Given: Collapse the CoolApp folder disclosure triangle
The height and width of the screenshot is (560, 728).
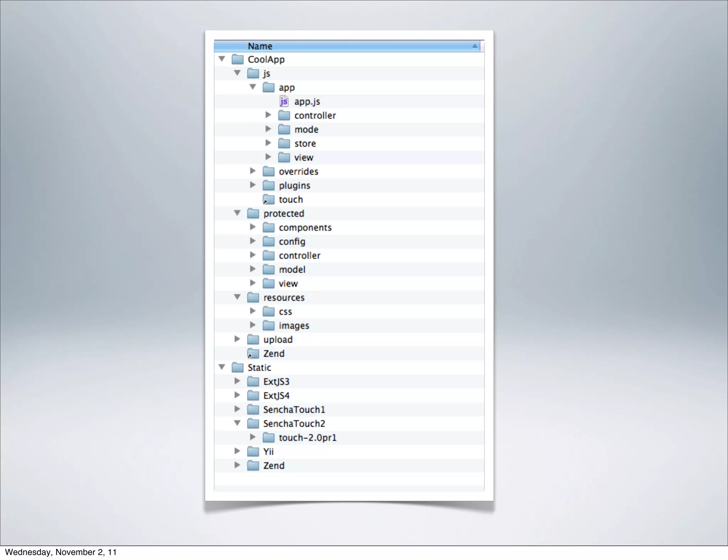Looking at the screenshot, I should point(222,59).
